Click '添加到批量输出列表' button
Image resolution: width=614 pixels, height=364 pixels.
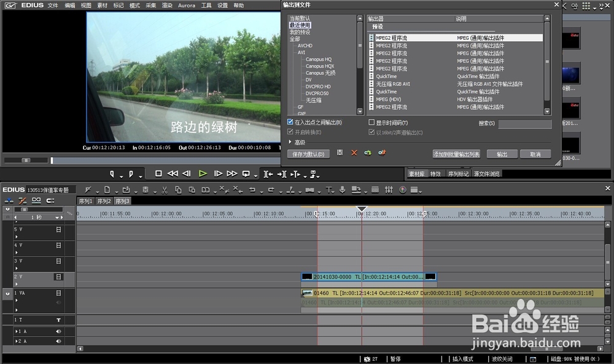pos(456,154)
